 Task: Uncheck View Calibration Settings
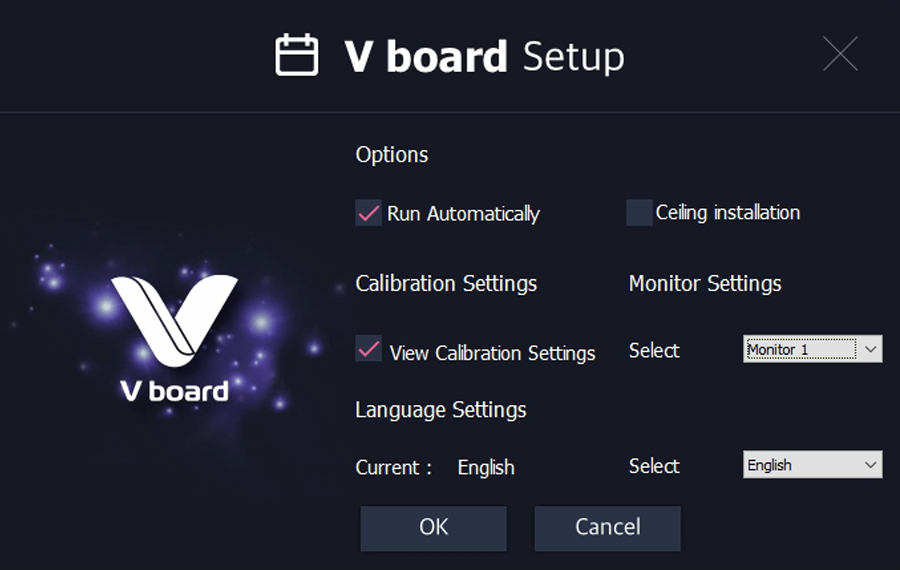point(369,349)
